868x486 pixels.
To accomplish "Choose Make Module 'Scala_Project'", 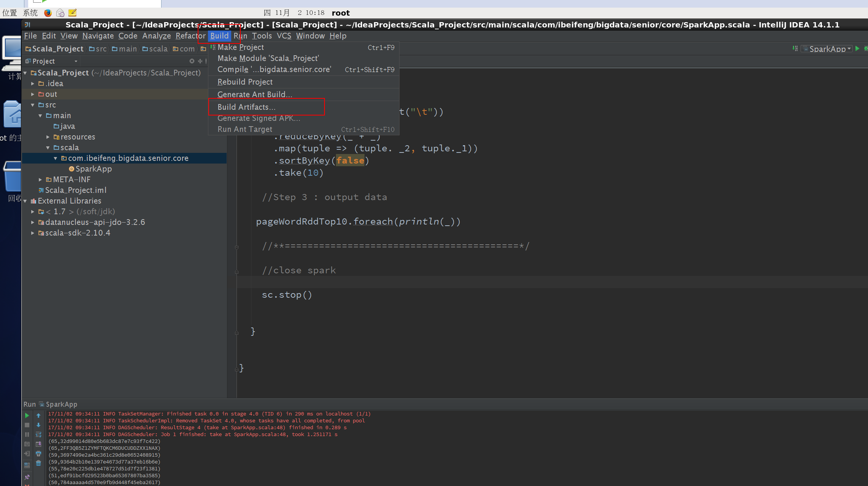I will tap(304, 58).
